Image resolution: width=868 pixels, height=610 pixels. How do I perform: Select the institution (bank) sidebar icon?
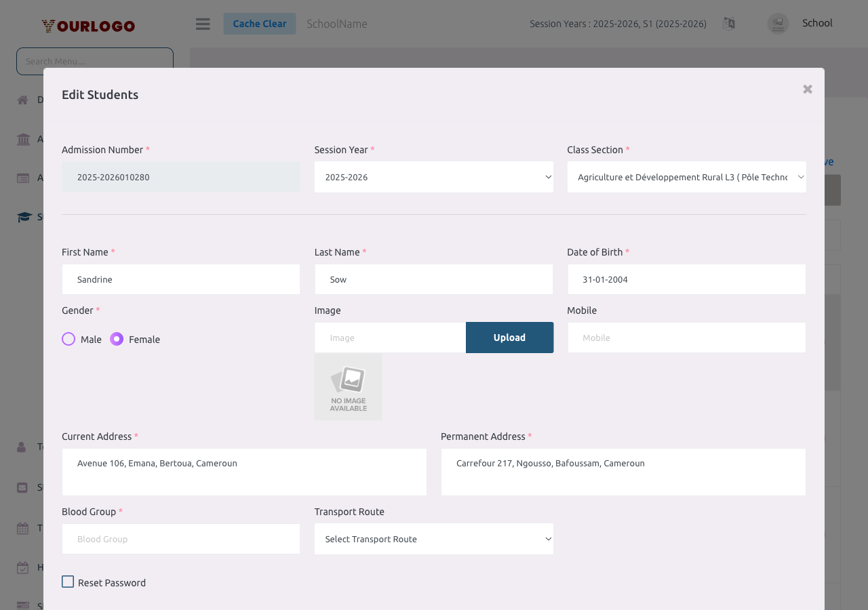pyautogui.click(x=22, y=139)
